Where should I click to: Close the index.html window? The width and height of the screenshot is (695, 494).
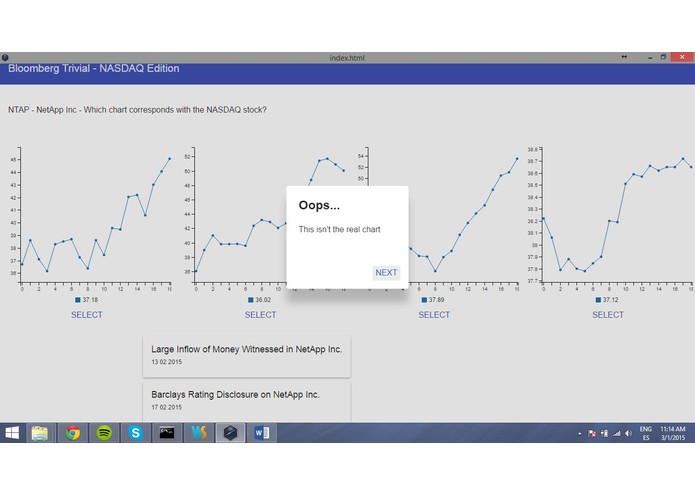pyautogui.click(x=682, y=57)
